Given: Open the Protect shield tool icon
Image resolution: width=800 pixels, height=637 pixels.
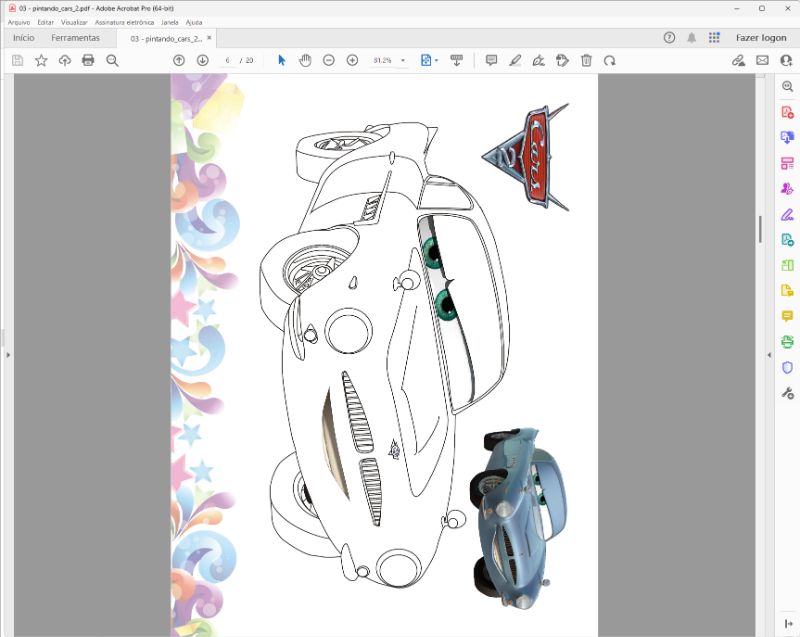Looking at the screenshot, I should pyautogui.click(x=787, y=368).
